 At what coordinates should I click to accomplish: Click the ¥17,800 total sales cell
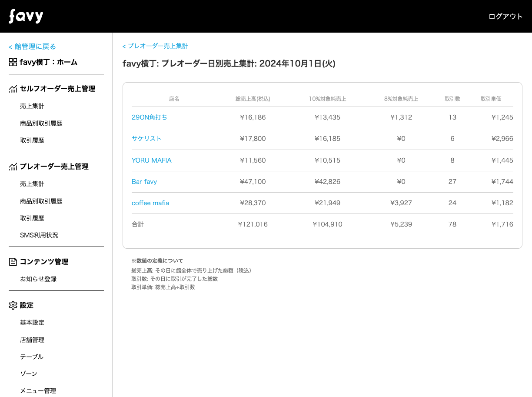(x=253, y=139)
